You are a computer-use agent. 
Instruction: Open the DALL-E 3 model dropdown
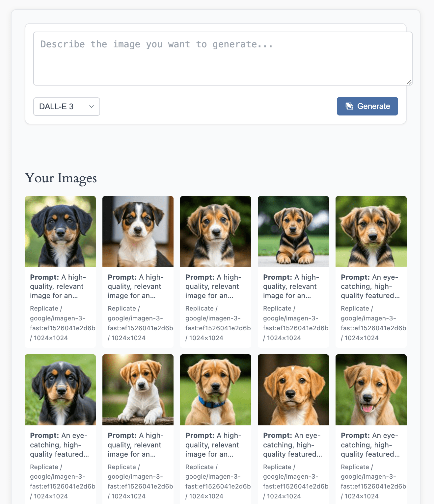click(x=67, y=107)
